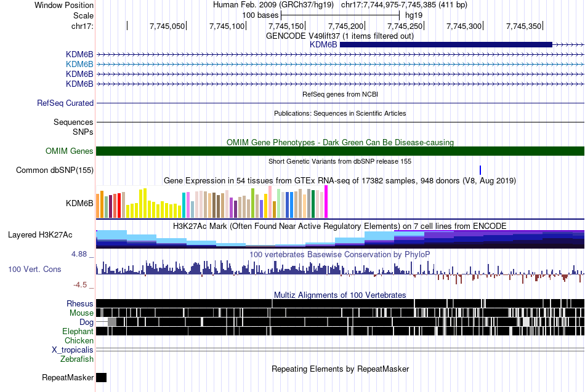Image resolution: width=585 pixels, height=392 pixels.
Task: Click 'Repeating Elements by RepeatMasker' title
Action: 340,369
